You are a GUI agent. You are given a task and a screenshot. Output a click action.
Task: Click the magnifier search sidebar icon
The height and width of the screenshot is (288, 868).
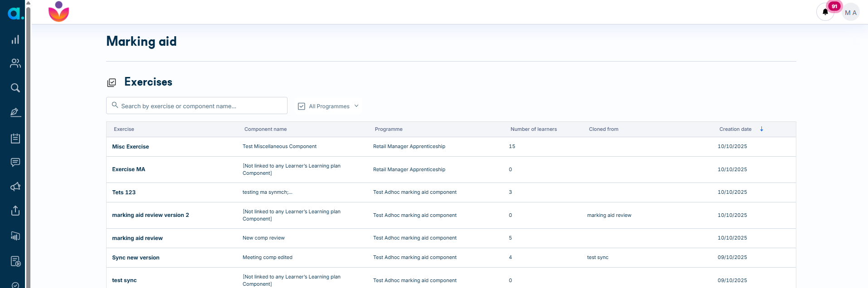tap(15, 88)
